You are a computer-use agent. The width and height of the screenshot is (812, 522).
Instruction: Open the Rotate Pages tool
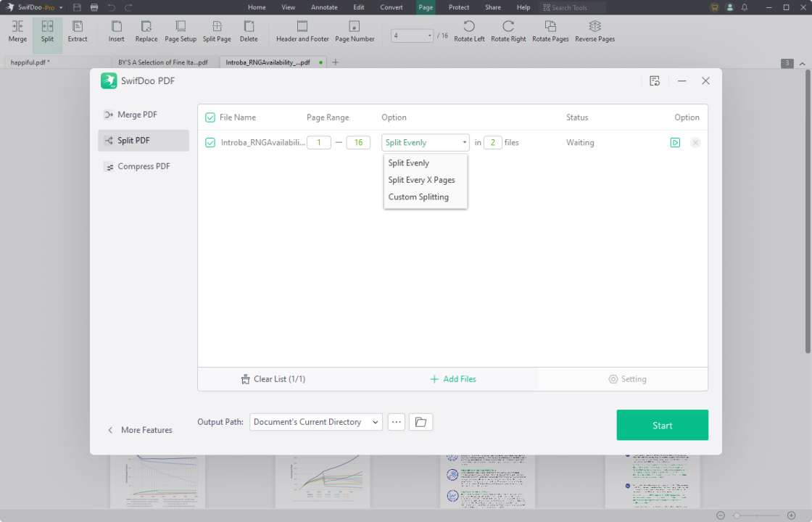pyautogui.click(x=550, y=32)
